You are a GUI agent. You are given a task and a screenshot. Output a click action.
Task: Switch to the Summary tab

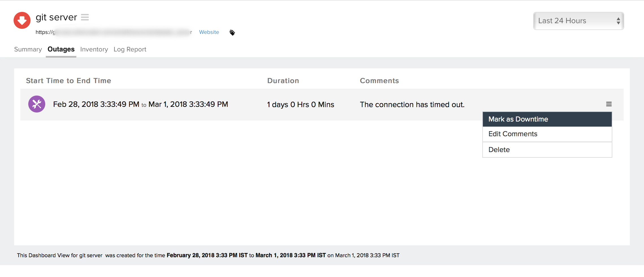28,49
